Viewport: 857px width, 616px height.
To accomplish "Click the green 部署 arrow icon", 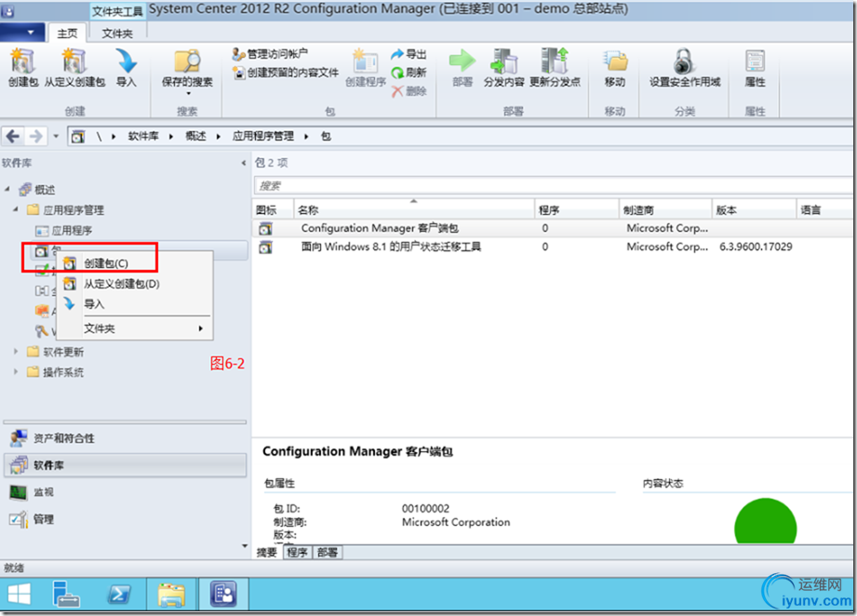I will tap(462, 60).
